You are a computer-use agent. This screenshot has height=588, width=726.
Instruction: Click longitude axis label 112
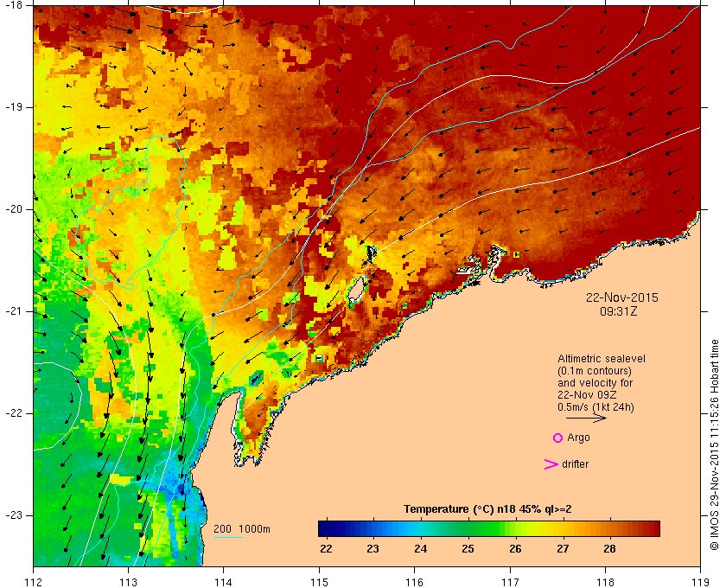click(34, 582)
